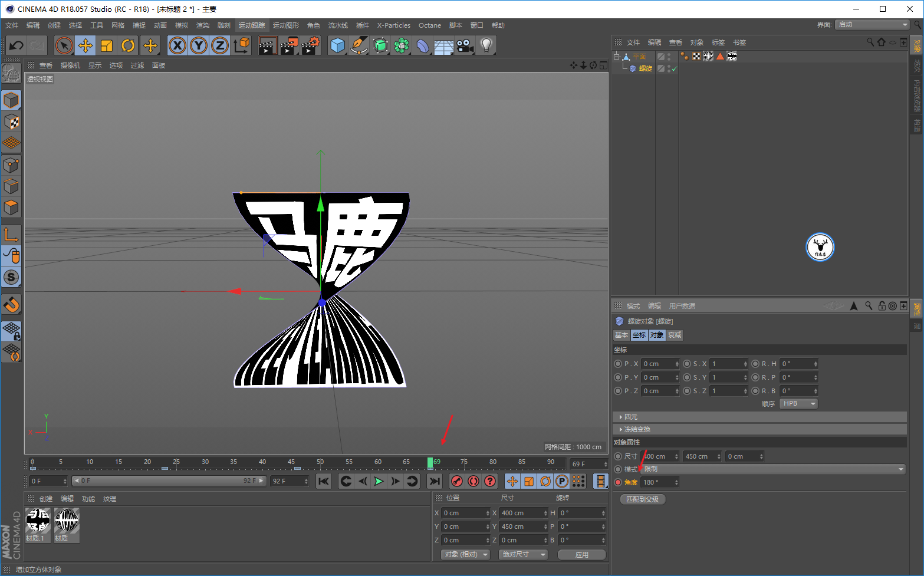Viewport: 924px width, 576px height.
Task: Collapse the 平面 object tree
Action: pos(617,57)
